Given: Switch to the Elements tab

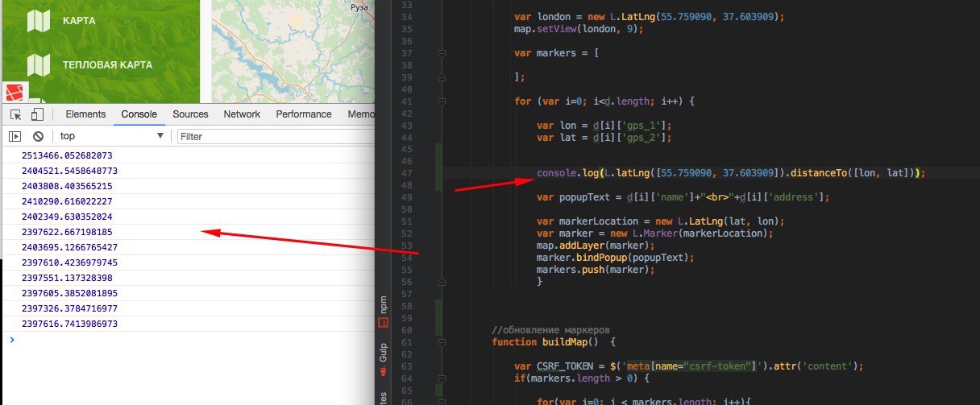Looking at the screenshot, I should click(85, 114).
